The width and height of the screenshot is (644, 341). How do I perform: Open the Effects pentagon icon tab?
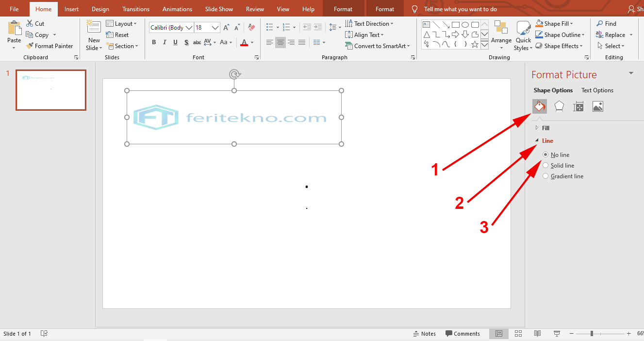(x=559, y=106)
